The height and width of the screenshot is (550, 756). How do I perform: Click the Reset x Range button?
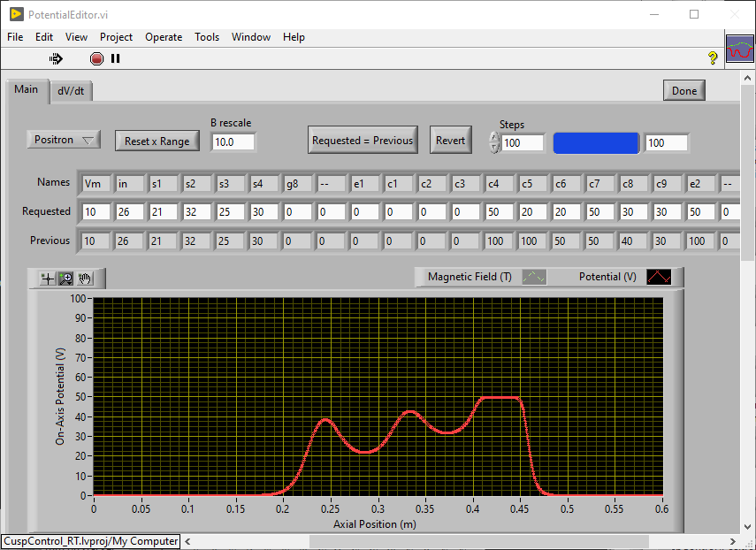(x=157, y=141)
